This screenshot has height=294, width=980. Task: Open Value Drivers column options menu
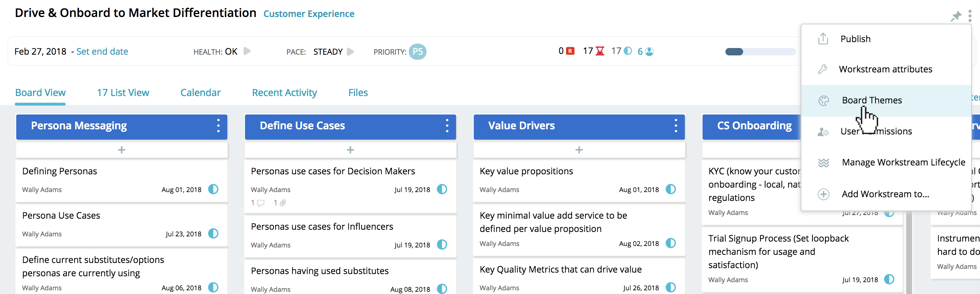[x=675, y=126]
